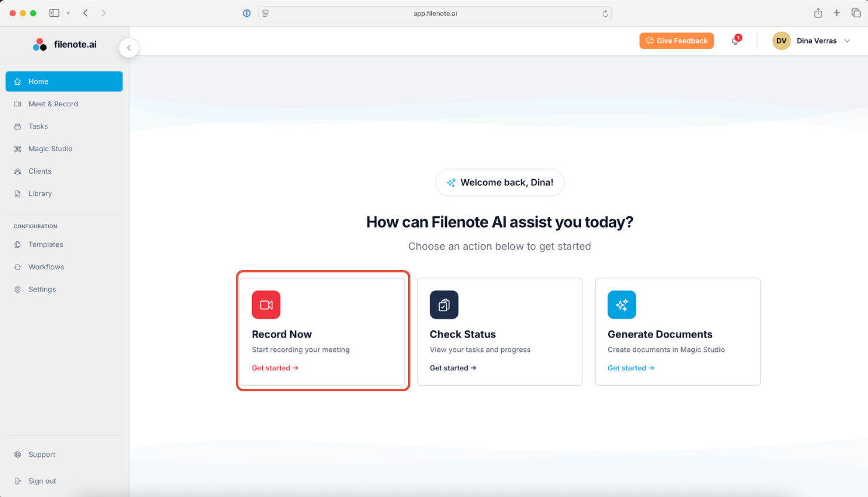Click 'Create documents in Magic Studio' text
The image size is (868, 497).
click(666, 349)
